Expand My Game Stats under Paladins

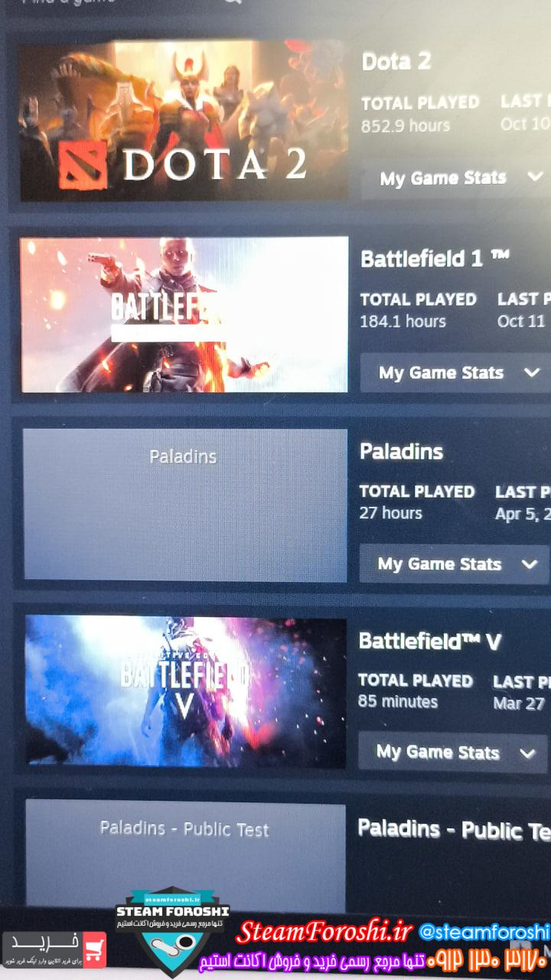coord(454,564)
